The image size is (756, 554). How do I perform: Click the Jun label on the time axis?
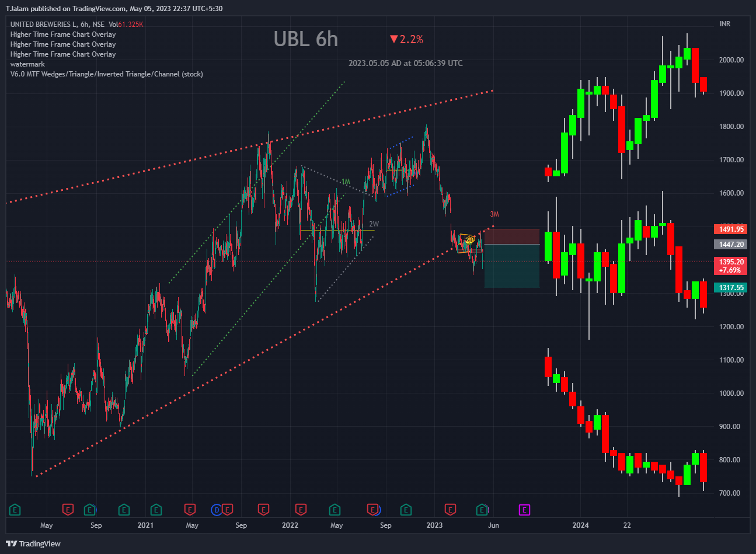click(493, 525)
